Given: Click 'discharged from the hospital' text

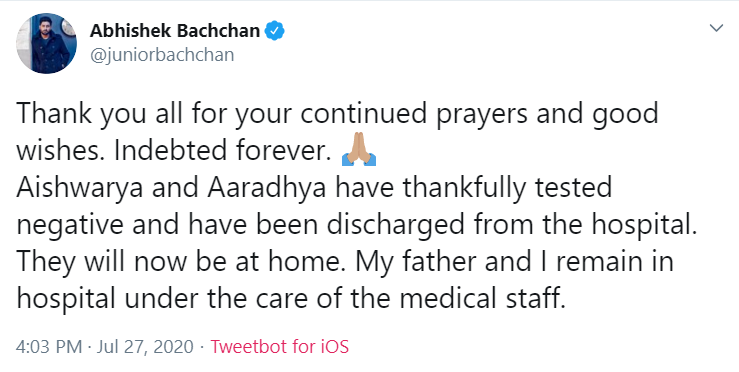Looking at the screenshot, I should tap(512, 225).
